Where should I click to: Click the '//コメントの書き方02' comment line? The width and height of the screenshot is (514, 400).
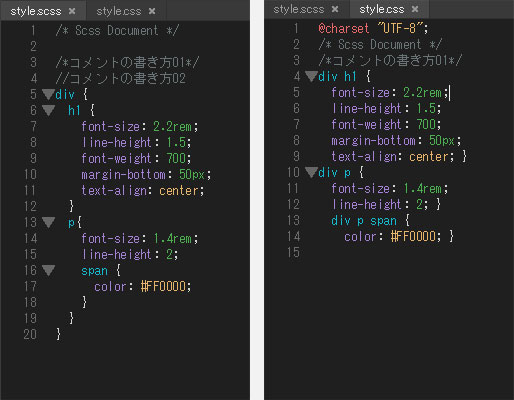coord(120,78)
